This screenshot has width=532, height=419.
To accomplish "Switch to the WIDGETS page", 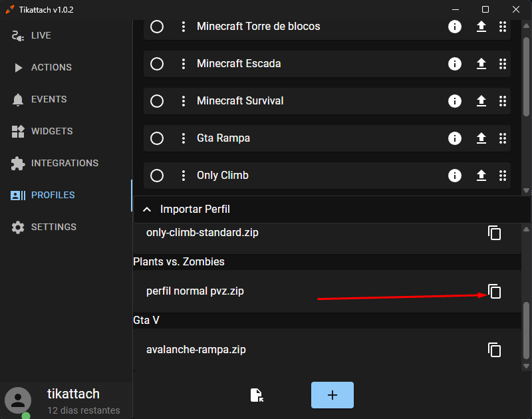I will [x=66, y=131].
